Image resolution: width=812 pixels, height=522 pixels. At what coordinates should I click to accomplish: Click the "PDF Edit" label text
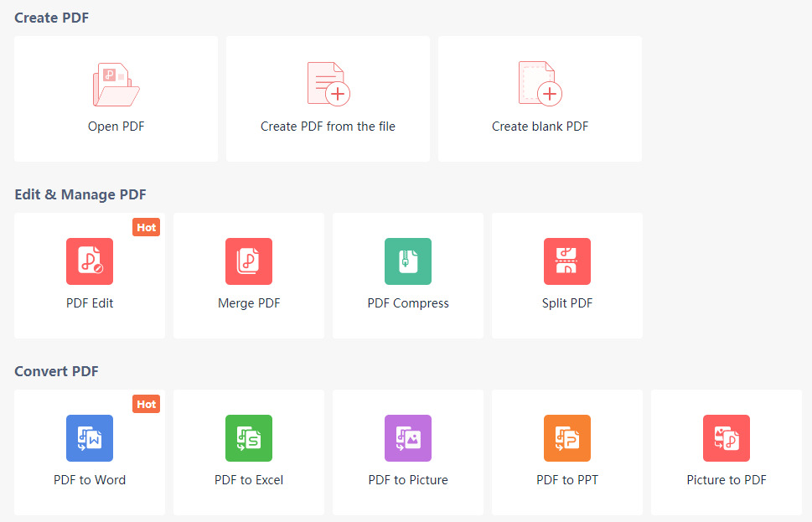click(x=90, y=303)
